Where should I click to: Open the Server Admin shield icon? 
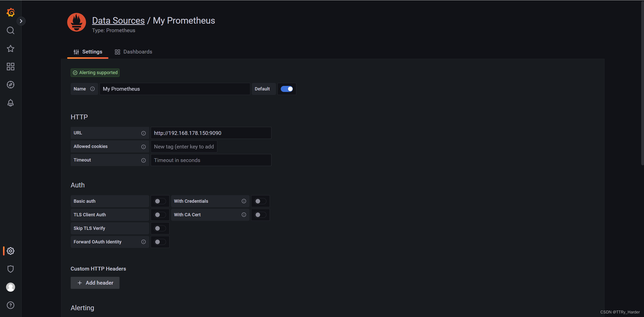(11, 269)
